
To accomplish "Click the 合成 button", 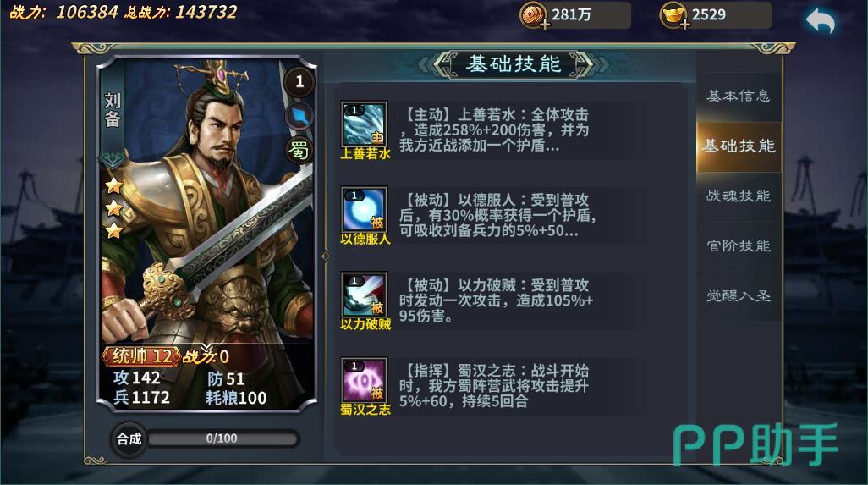I will pos(129,439).
